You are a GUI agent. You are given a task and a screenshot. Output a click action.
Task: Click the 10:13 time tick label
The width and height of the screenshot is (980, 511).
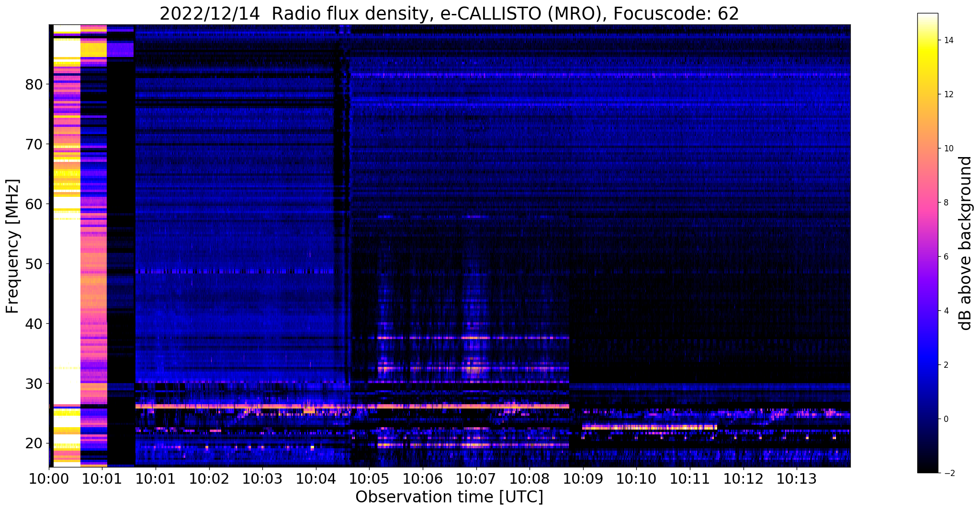click(797, 479)
